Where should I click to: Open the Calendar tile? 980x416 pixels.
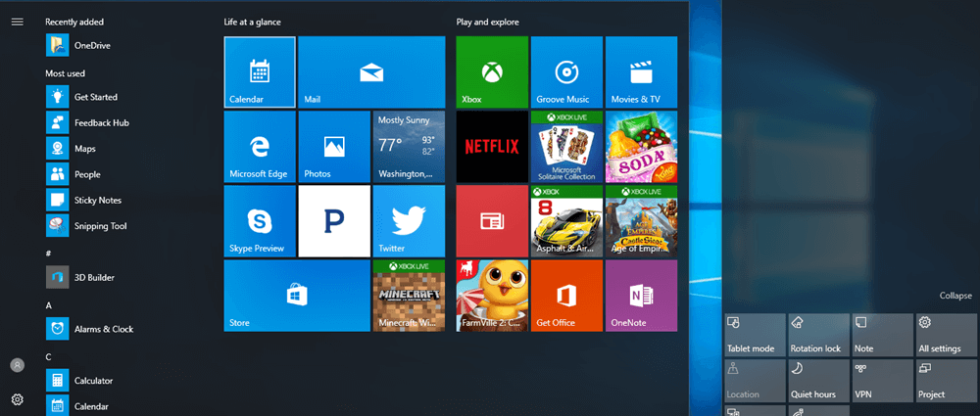coord(260,71)
